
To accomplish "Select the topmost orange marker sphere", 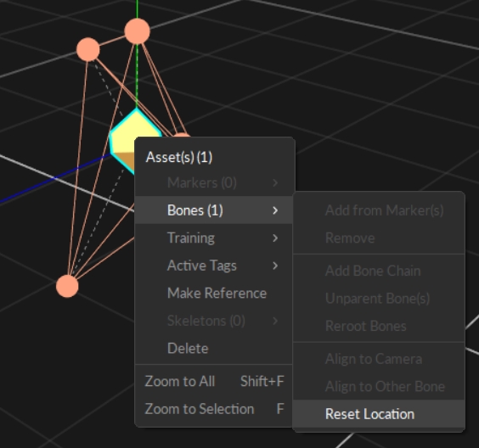I will point(138,31).
